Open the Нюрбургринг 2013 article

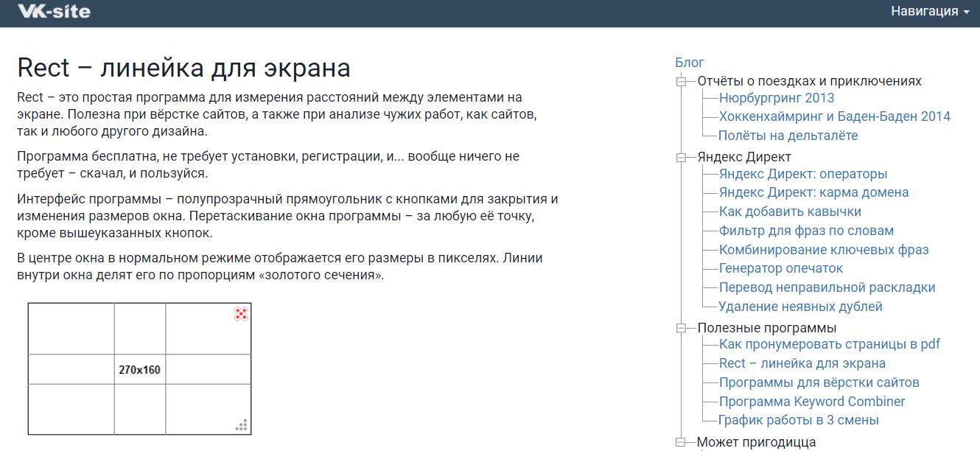(777, 98)
